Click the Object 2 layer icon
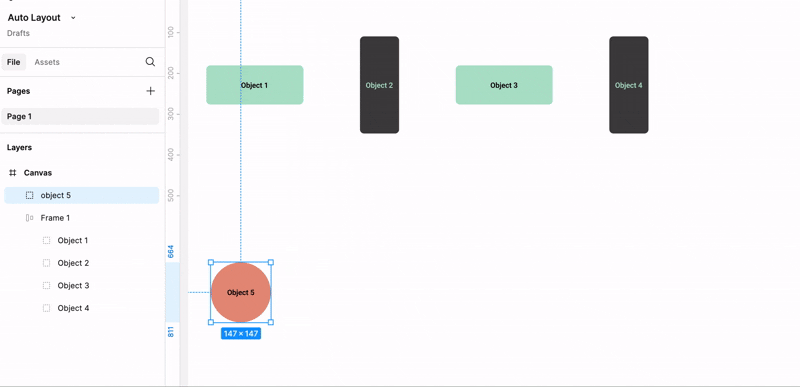The width and height of the screenshot is (800, 387). click(x=46, y=263)
